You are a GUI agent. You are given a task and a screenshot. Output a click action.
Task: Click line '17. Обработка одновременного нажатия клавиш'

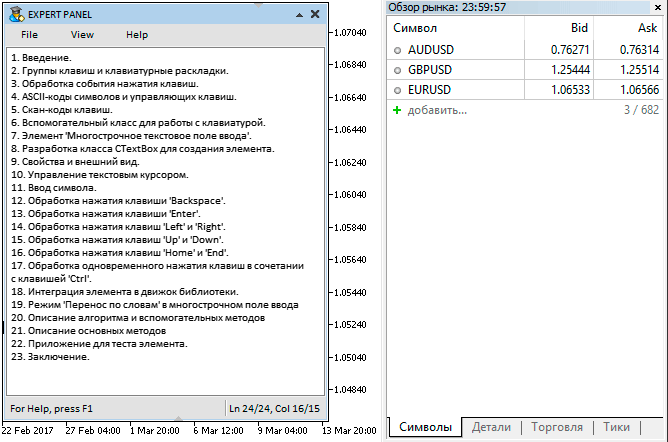tap(157, 273)
